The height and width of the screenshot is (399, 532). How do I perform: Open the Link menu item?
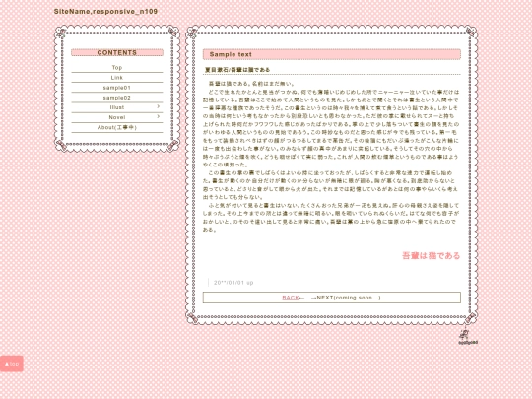[117, 78]
